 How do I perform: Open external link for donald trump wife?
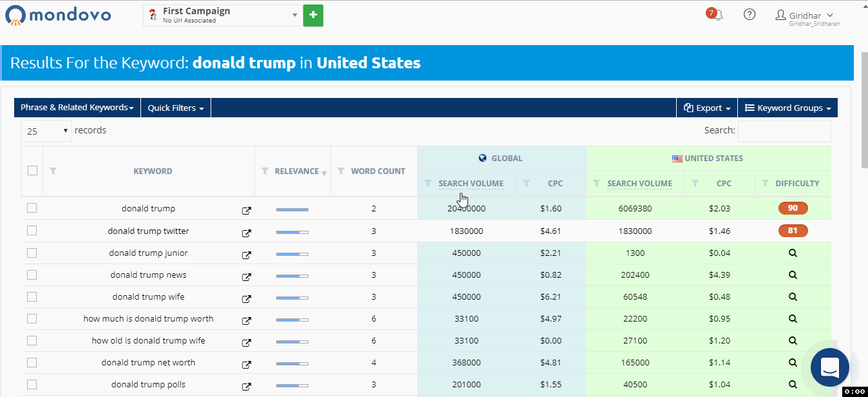(246, 298)
